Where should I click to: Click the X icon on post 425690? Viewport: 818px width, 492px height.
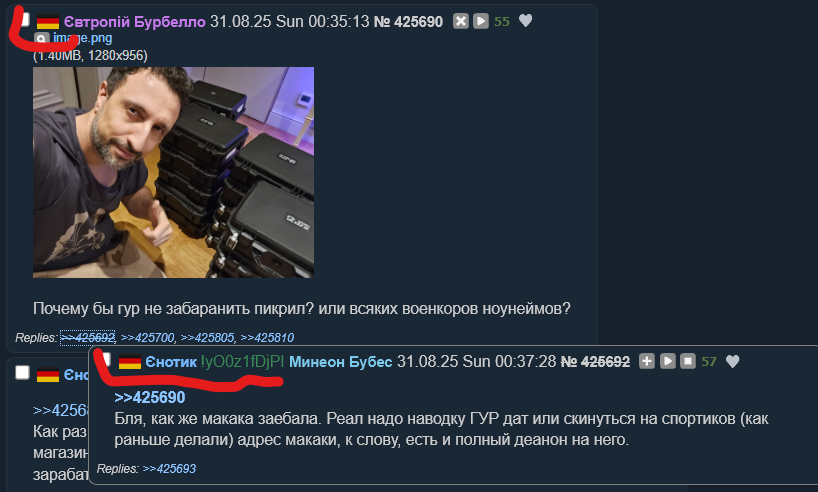pyautogui.click(x=461, y=21)
